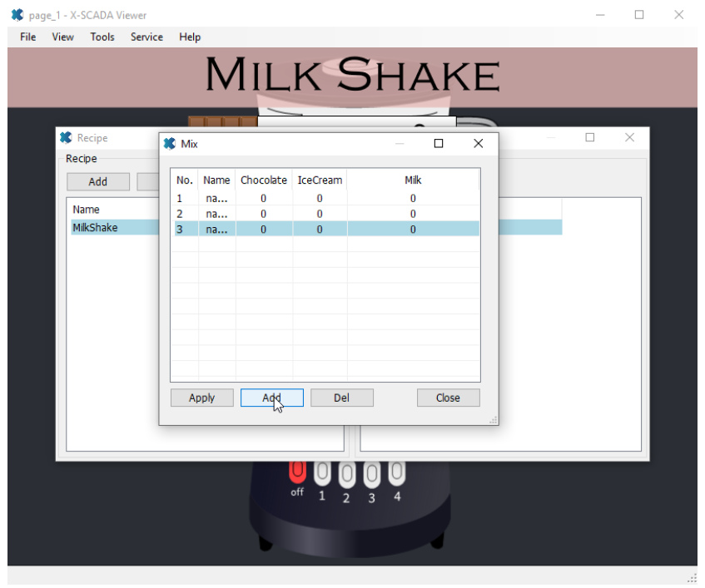
Task: Click row 3 name cell
Action: [x=216, y=229]
